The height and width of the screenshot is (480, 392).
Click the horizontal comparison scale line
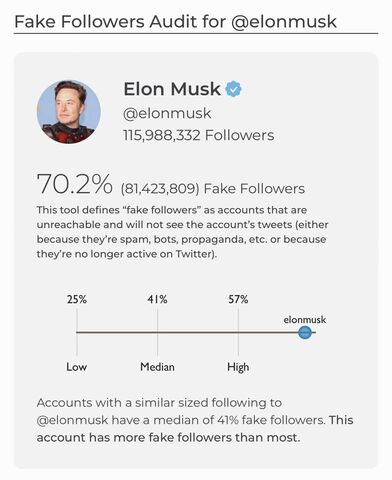[x=196, y=332]
